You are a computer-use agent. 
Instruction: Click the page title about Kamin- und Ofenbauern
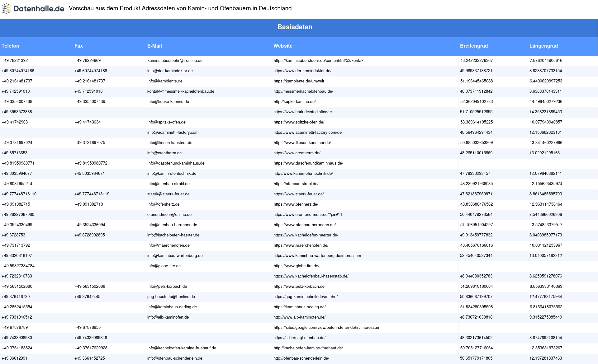pyautogui.click(x=180, y=8)
